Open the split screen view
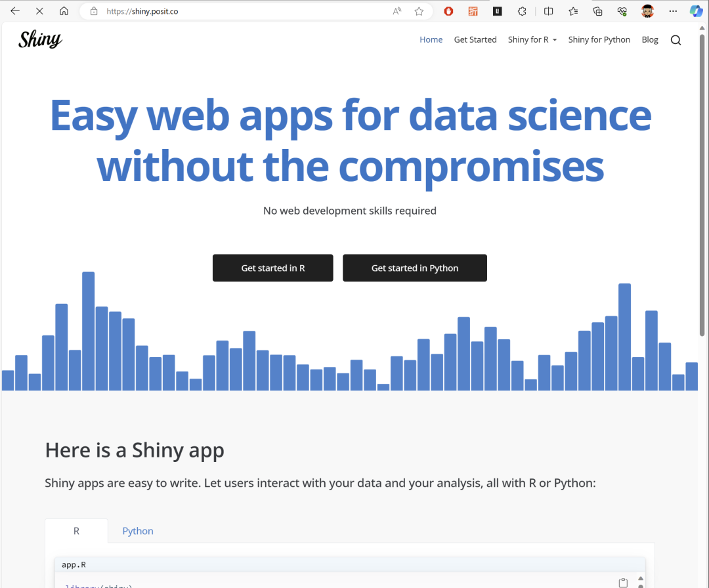The image size is (709, 588). click(548, 10)
